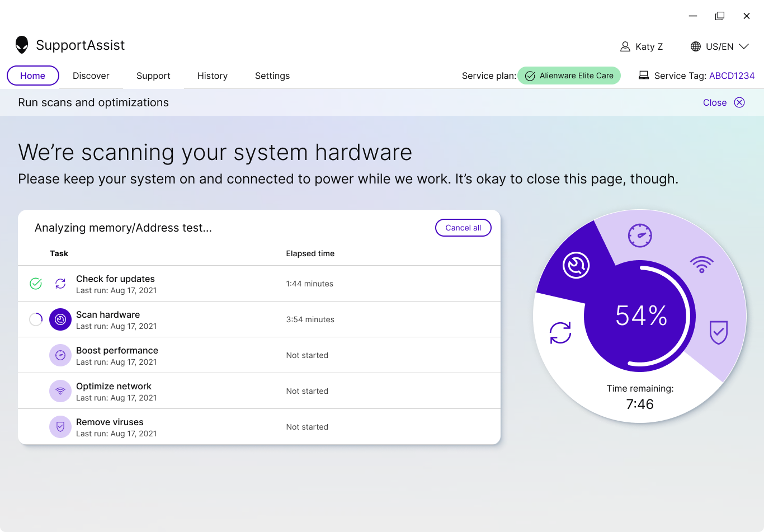764x532 pixels.
Task: Click the Boost performance gauge icon in list
Action: tap(60, 355)
